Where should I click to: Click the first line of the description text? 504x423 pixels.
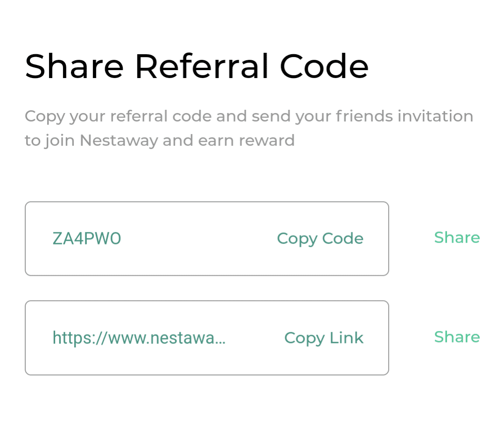(248, 116)
